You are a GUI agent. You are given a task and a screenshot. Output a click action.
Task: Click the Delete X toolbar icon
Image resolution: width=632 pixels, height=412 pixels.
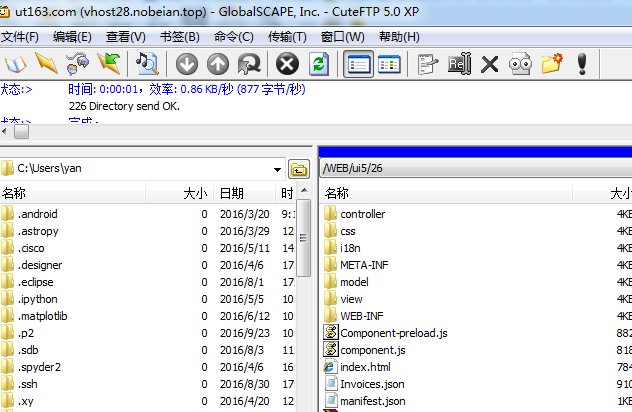(490, 64)
